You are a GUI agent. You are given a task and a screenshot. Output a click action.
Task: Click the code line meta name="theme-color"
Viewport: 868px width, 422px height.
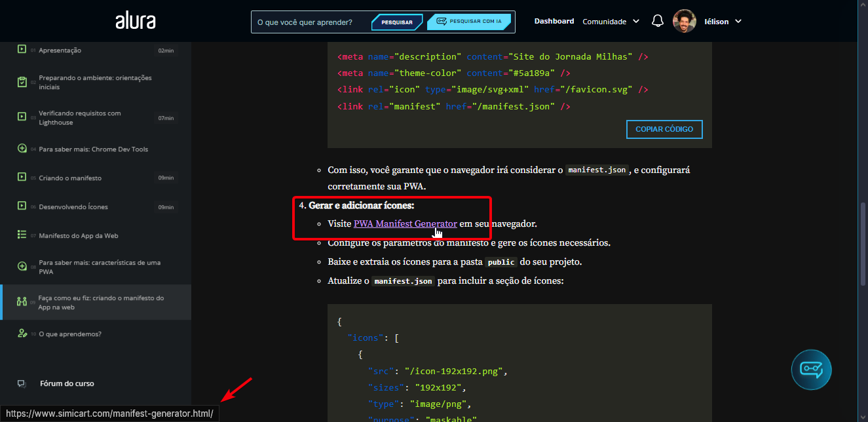453,73
